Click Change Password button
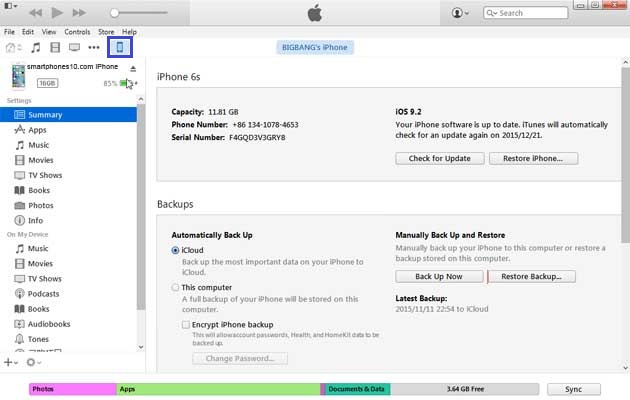Screen dimensions: 630x400 click(240, 358)
